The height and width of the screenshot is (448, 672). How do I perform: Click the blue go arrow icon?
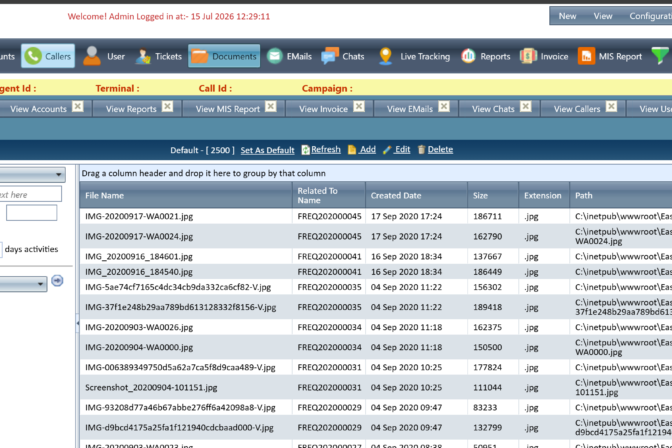[x=57, y=281]
